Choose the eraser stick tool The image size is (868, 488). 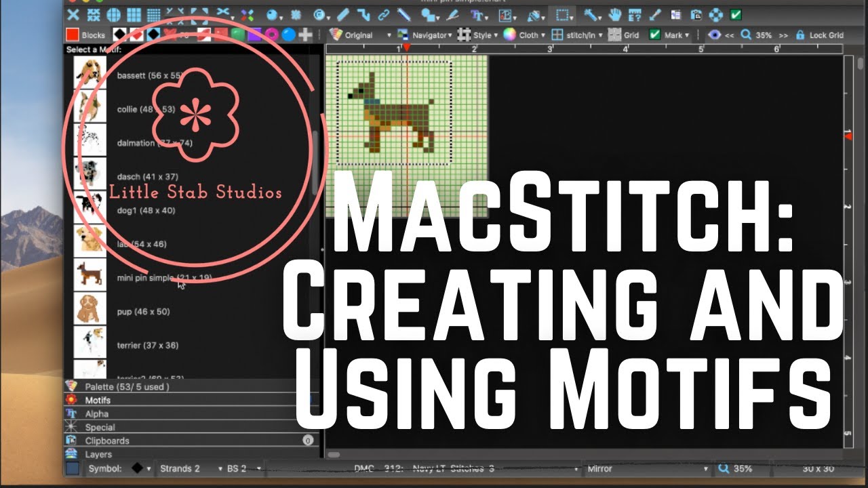[342, 15]
